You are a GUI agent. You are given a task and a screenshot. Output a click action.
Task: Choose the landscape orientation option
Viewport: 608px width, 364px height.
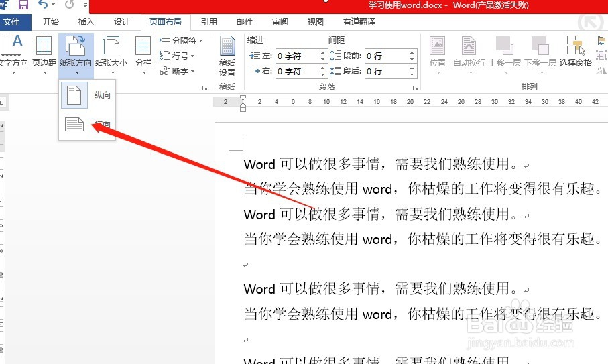click(x=87, y=124)
